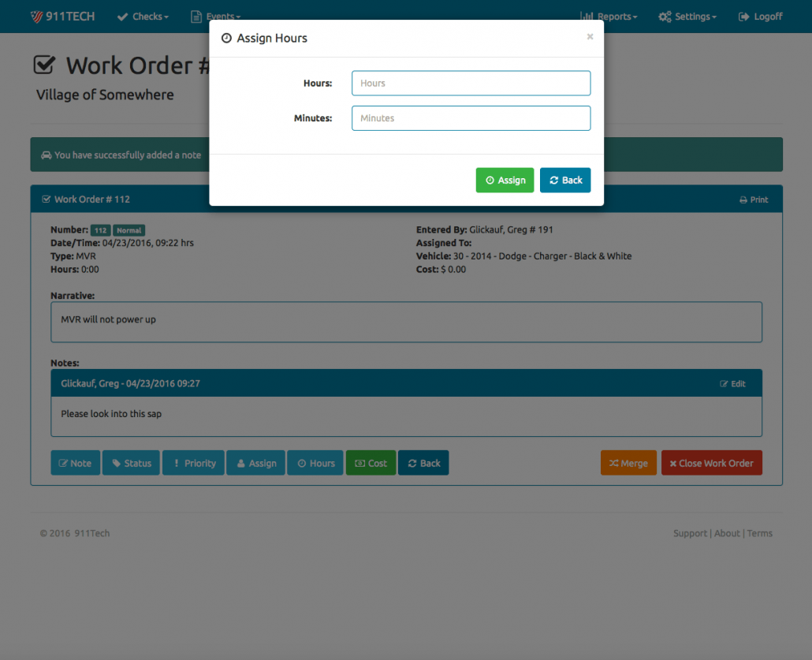The width and height of the screenshot is (812, 660).
Task: Click the Back button in Assign Hours dialog
Action: click(x=564, y=180)
